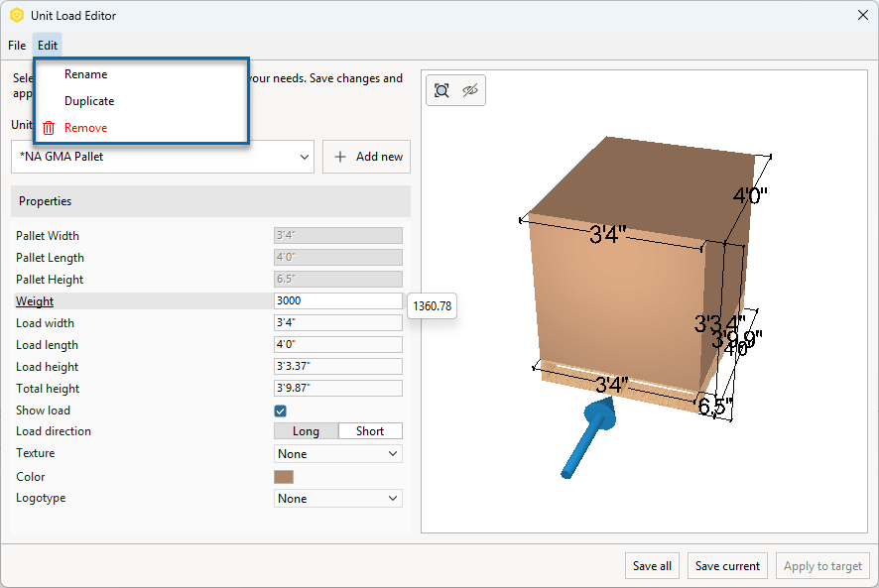Open the NA GMA Pallet dropdown

163,157
